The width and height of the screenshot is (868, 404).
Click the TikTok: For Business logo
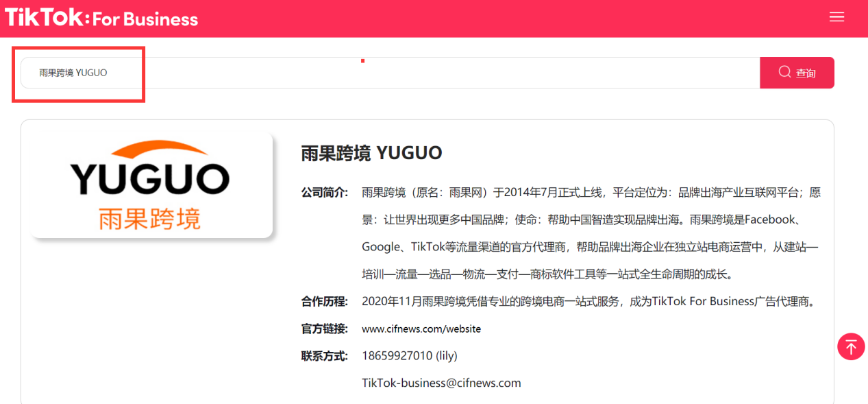coord(101,18)
